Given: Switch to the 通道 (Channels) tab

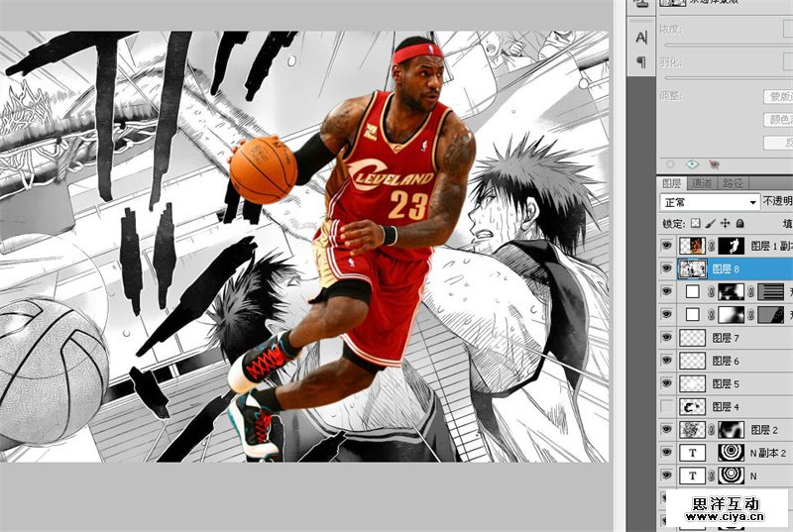Looking at the screenshot, I should tap(702, 183).
